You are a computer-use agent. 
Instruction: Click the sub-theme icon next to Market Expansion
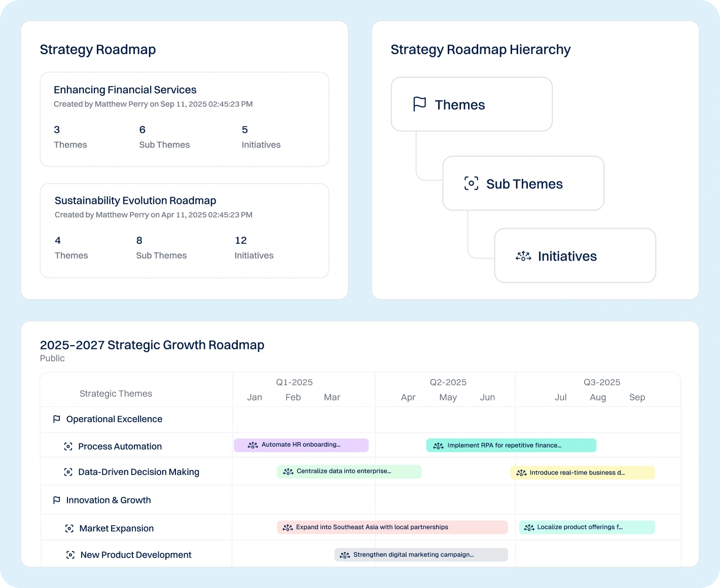[x=69, y=528]
